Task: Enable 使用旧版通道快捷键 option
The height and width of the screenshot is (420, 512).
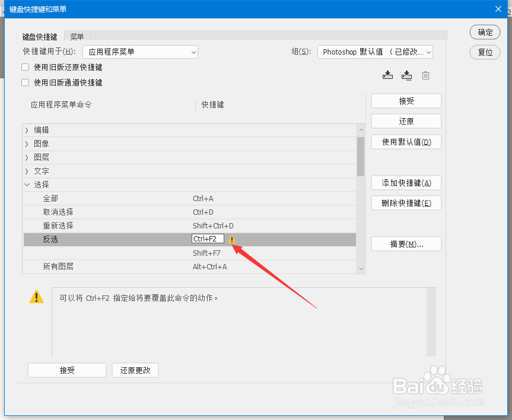Action: point(24,82)
